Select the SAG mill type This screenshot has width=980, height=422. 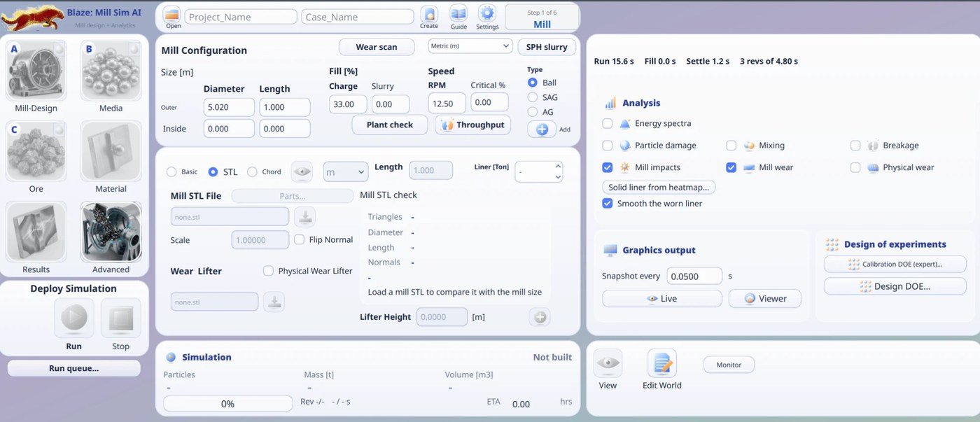click(x=533, y=97)
